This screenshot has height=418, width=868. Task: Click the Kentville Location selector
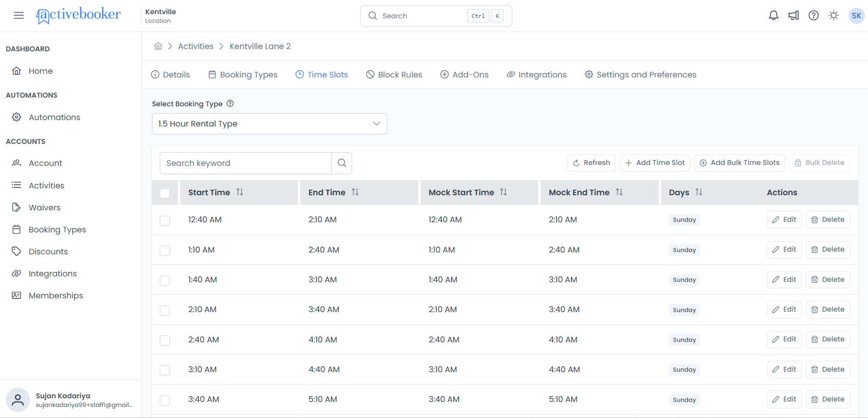point(161,16)
